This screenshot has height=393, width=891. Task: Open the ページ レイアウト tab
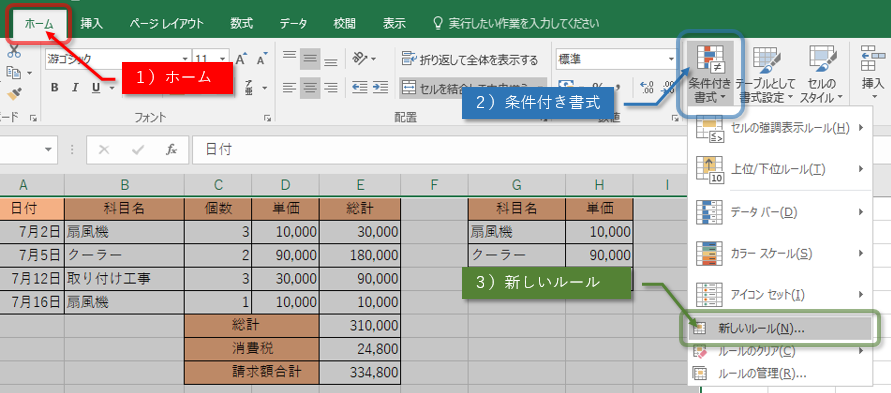pos(166,23)
